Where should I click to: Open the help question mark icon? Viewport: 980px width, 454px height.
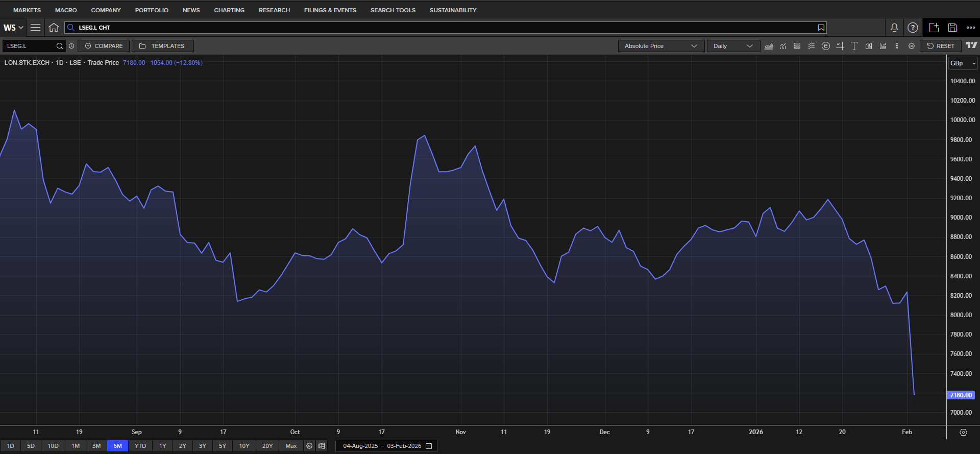(913, 28)
